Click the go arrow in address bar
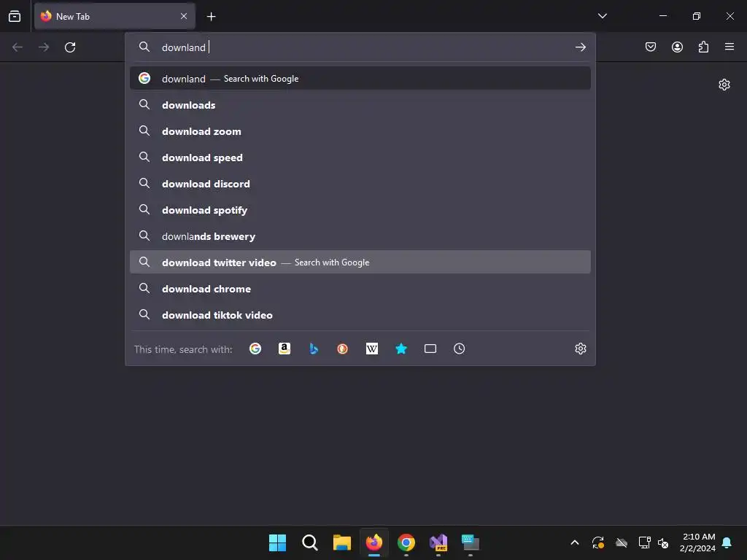The image size is (747, 560). pyautogui.click(x=580, y=47)
